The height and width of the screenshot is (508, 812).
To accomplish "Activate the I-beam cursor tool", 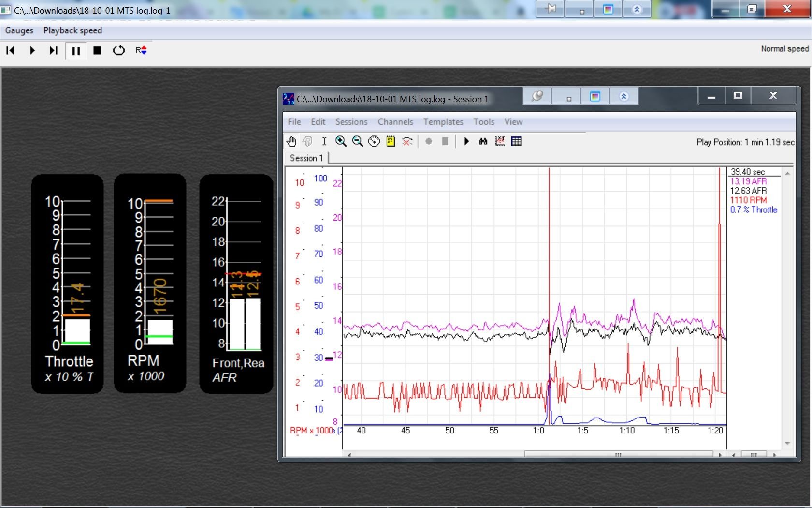I will tap(324, 141).
